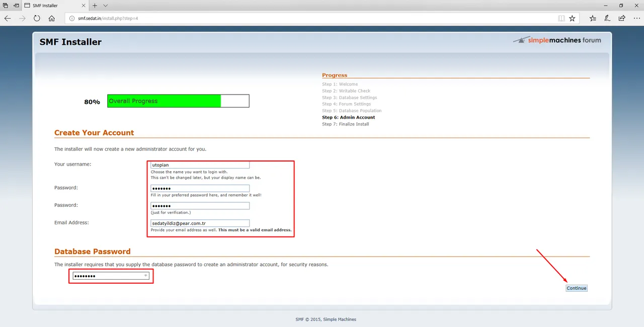644x327 pixels.
Task: Close the SMF Installer tab
Action: [84, 6]
